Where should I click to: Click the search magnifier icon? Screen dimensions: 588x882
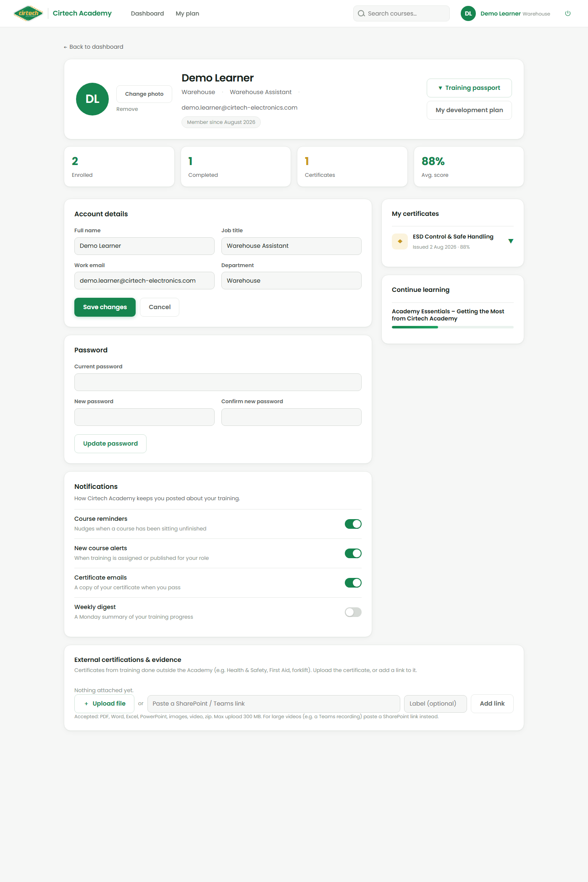coord(361,13)
